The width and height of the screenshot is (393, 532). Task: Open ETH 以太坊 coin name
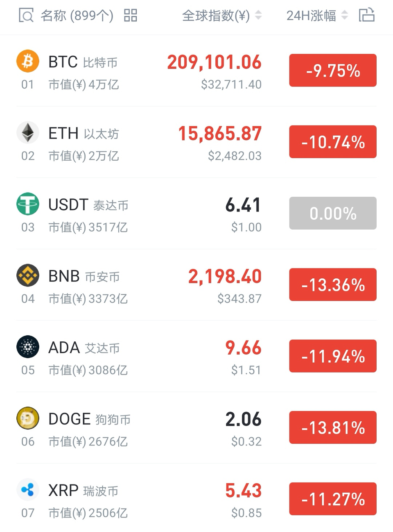point(84,133)
